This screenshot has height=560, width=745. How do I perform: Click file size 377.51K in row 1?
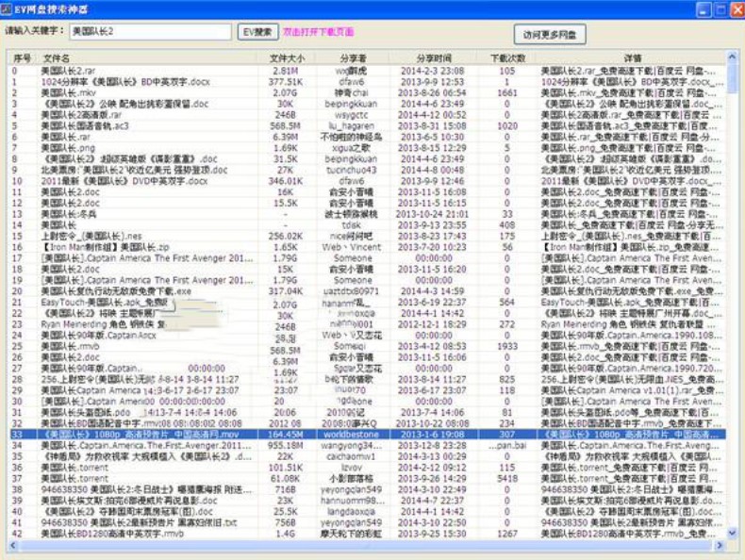coord(286,82)
